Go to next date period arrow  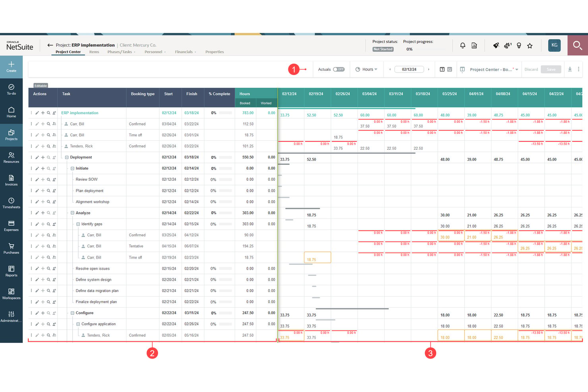coord(428,69)
